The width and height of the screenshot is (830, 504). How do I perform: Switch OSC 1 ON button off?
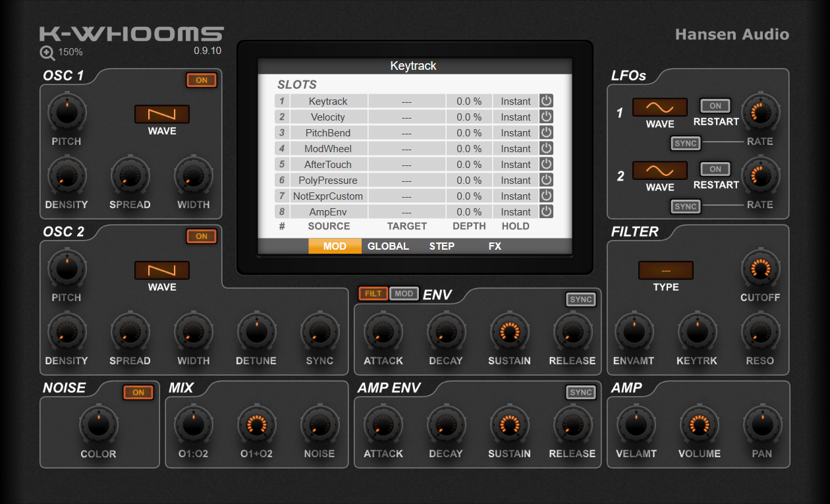202,80
